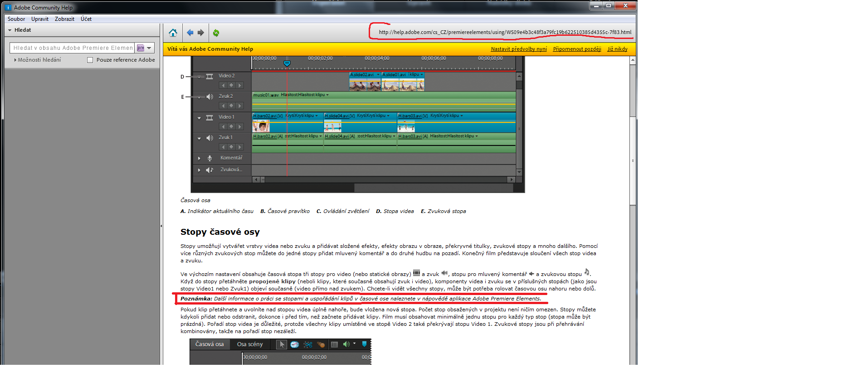Click the 'Stopy časové osy' heading
The height and width of the screenshot is (392, 868).
click(x=220, y=232)
